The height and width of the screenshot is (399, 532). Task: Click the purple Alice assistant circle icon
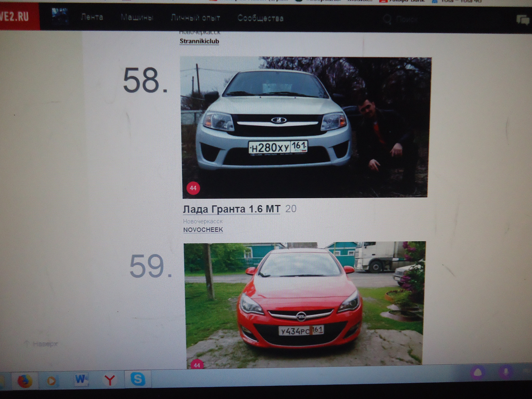tap(478, 373)
